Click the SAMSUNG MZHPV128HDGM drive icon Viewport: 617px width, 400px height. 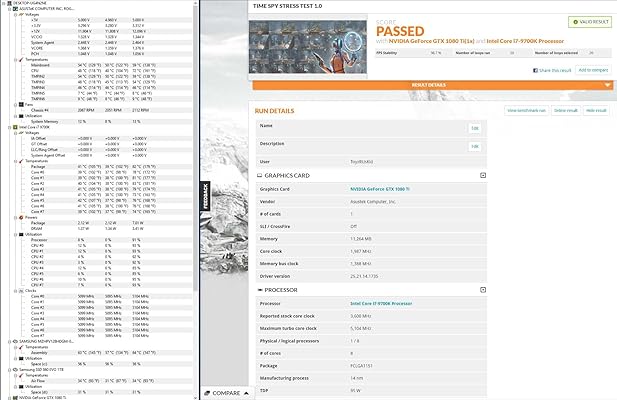pyautogui.click(x=13, y=341)
